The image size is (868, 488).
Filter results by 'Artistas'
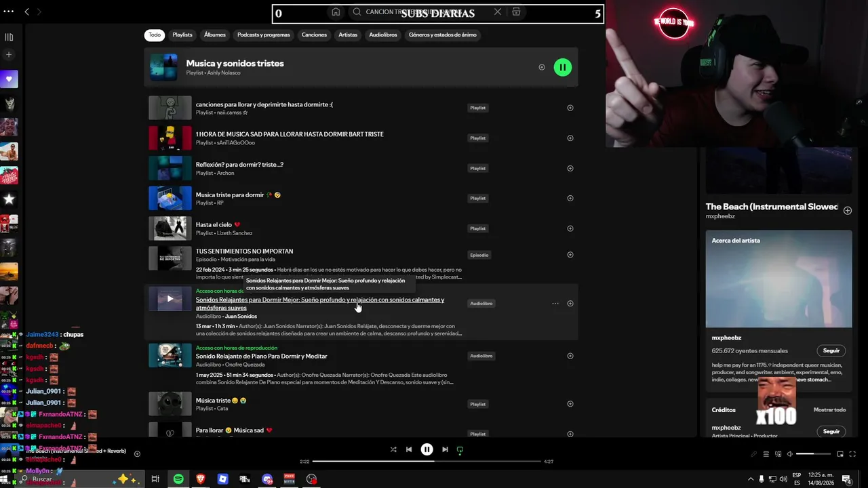point(348,35)
